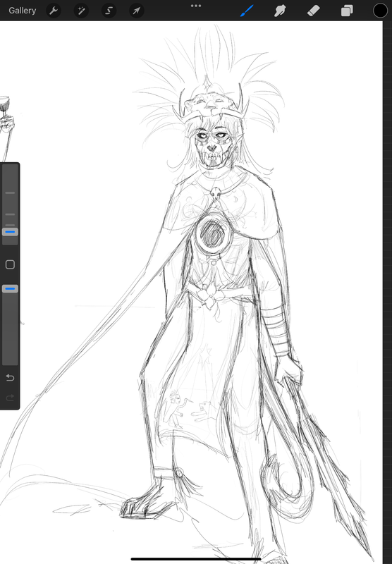Viewport: 392px width, 564px height.
Task: Open the Adjustments magic wand menu
Action: point(81,11)
